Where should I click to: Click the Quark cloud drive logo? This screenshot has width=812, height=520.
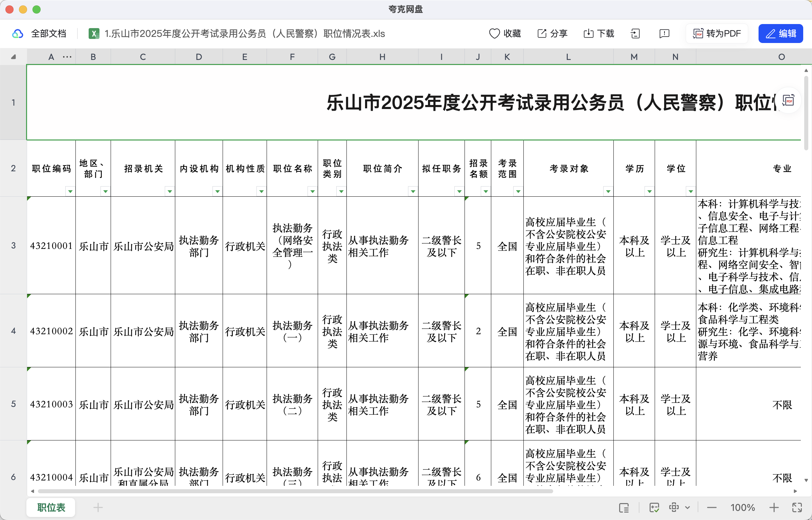18,34
